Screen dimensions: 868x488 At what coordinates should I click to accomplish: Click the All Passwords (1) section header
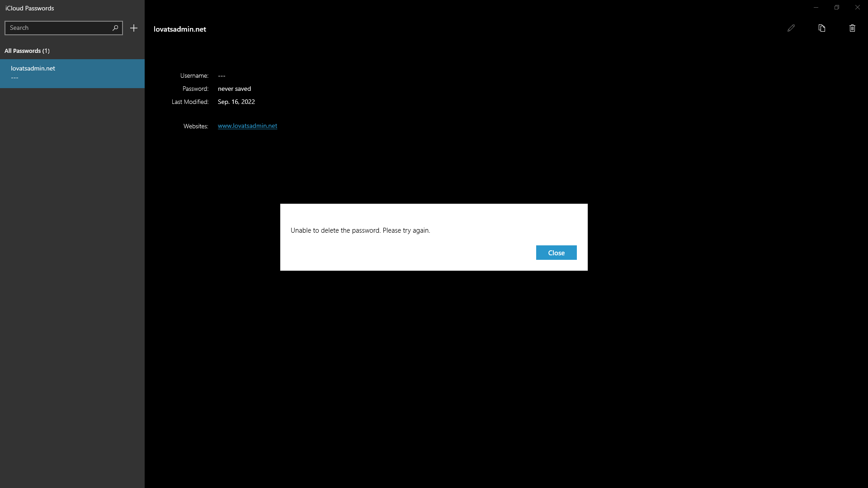[x=27, y=51]
